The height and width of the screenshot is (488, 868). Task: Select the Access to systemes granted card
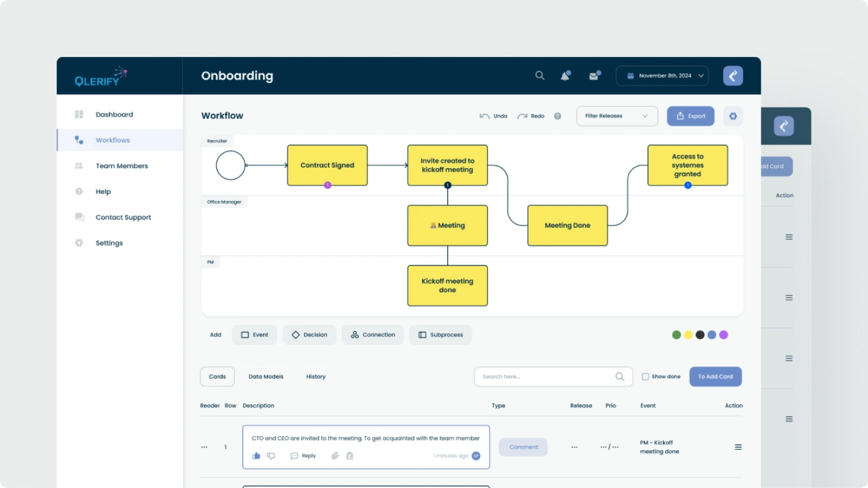tap(687, 165)
